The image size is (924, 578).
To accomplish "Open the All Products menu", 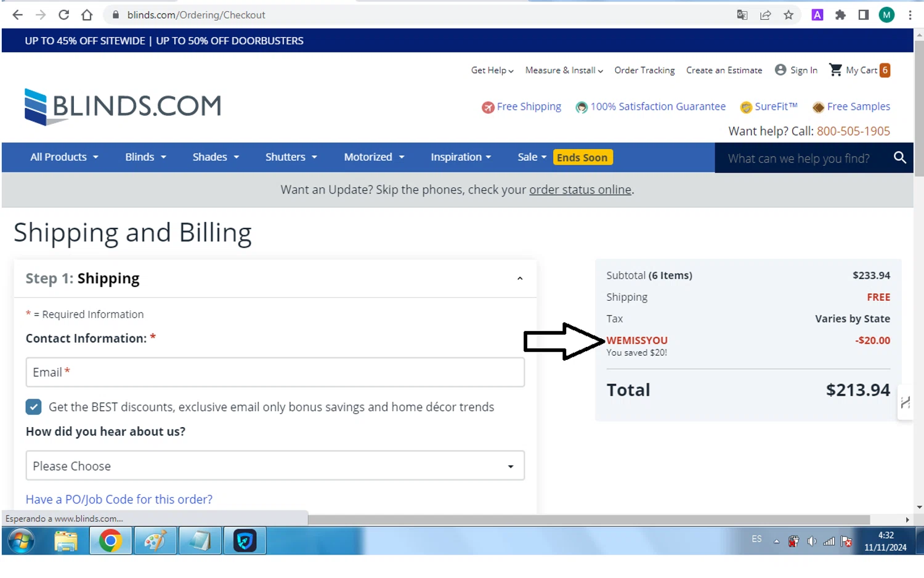I will tap(64, 157).
